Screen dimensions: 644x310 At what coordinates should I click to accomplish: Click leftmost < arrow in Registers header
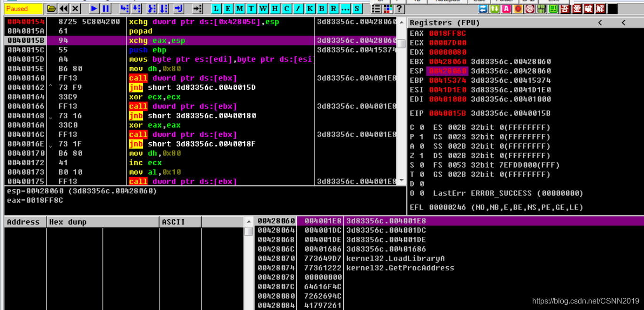click(x=600, y=23)
